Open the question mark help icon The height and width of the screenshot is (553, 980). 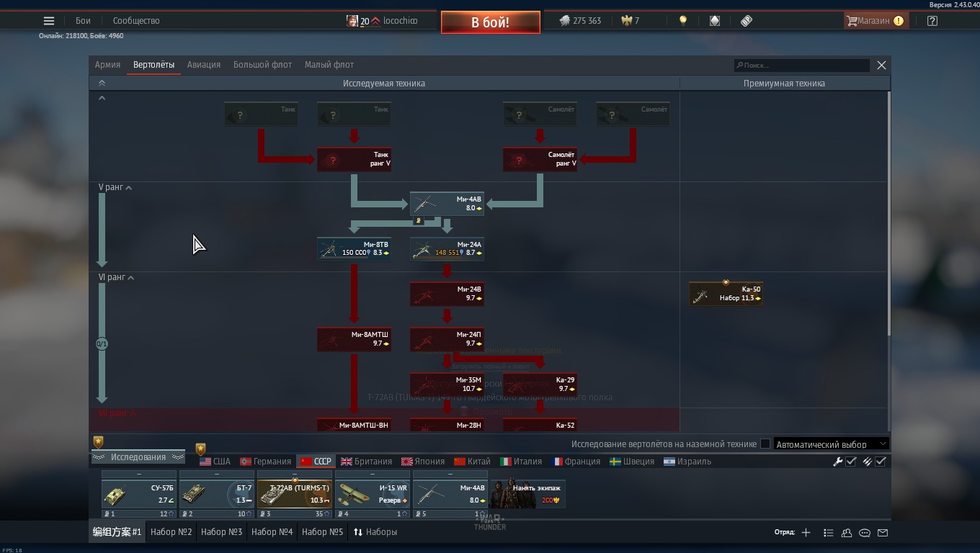click(932, 21)
